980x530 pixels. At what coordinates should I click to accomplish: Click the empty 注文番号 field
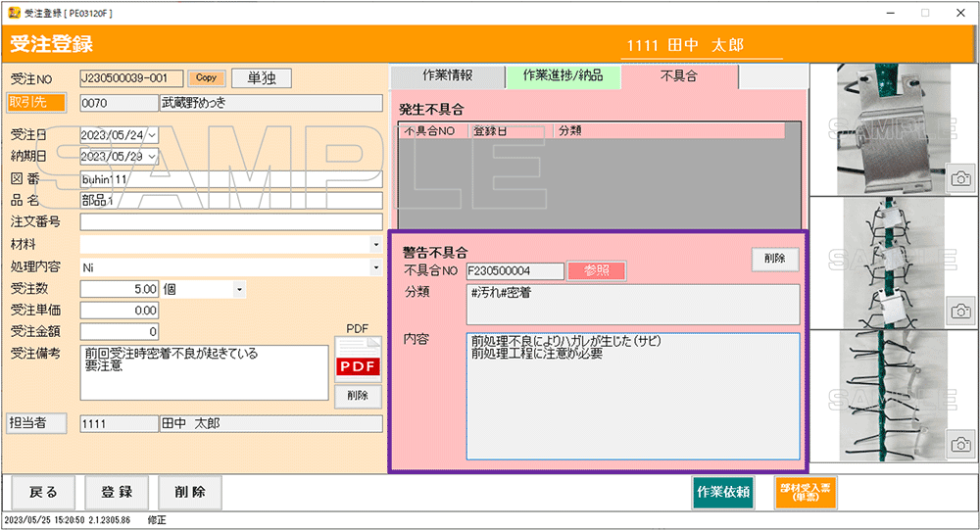click(231, 221)
